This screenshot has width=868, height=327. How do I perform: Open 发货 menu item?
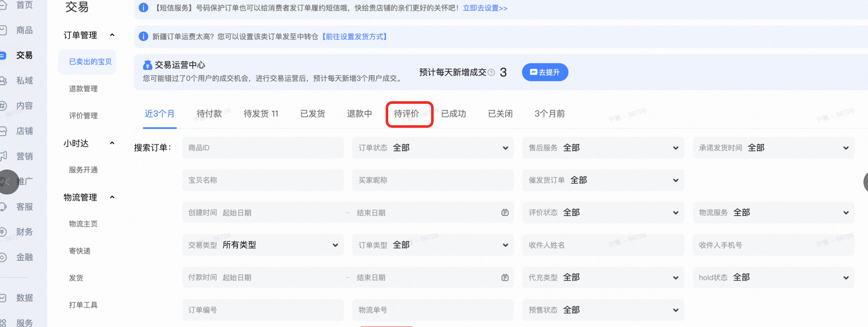coord(76,278)
